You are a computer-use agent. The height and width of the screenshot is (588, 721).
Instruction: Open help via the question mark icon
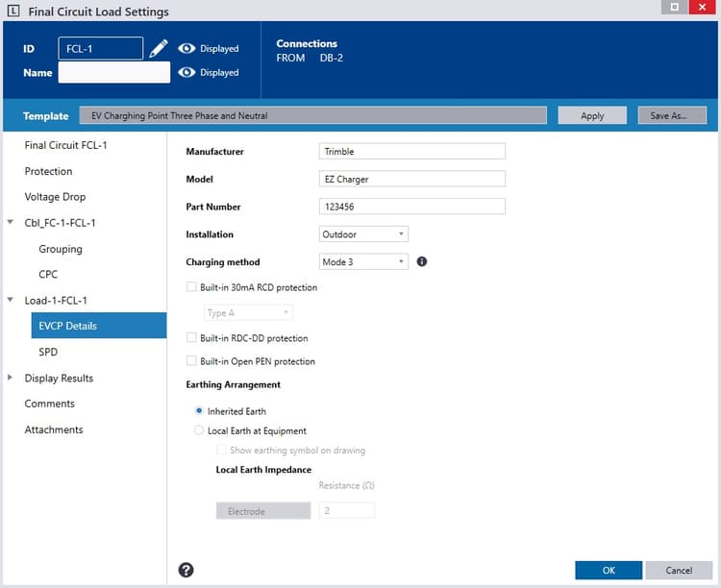coord(186,570)
